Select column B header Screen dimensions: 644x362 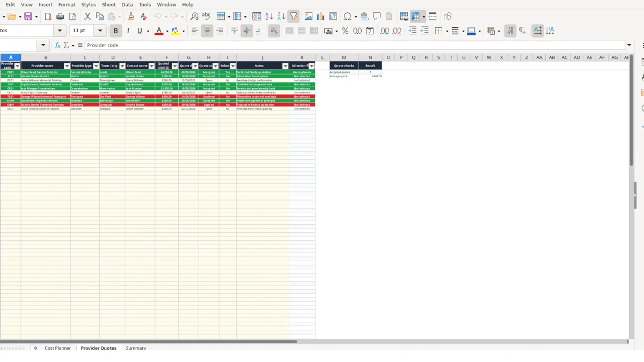(x=46, y=57)
